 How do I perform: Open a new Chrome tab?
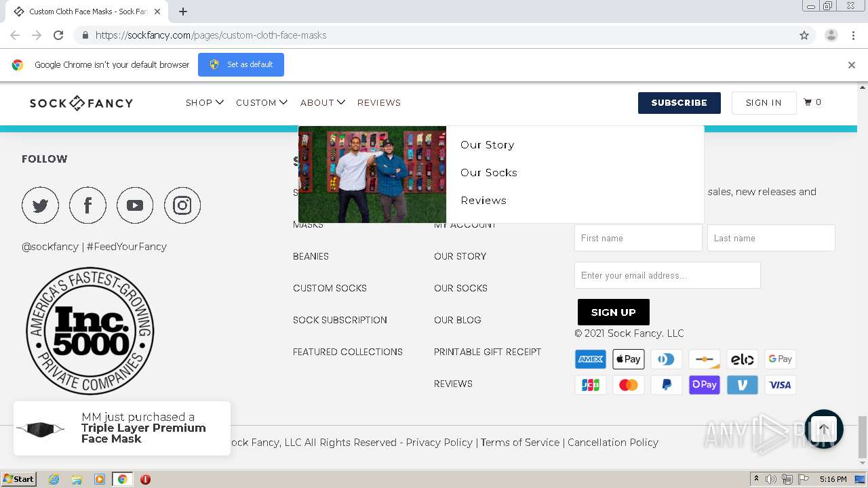[183, 12]
